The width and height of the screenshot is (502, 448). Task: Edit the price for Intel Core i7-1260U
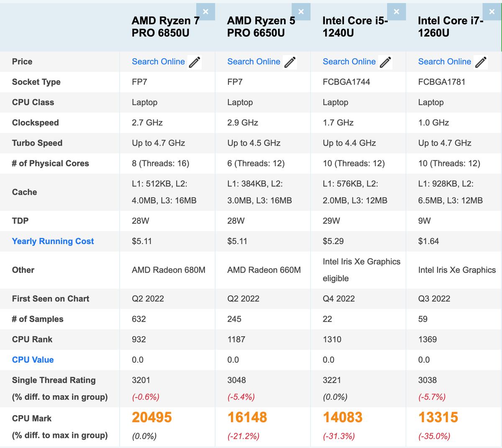point(481,62)
